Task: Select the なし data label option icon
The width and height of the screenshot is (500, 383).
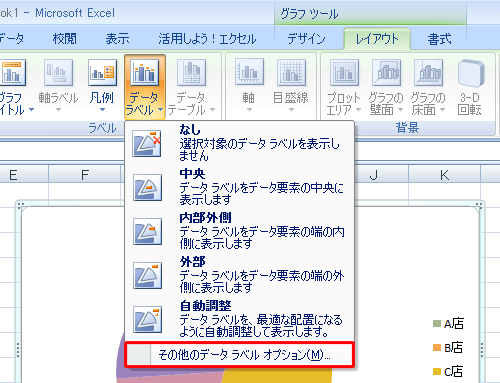Action: [147, 143]
